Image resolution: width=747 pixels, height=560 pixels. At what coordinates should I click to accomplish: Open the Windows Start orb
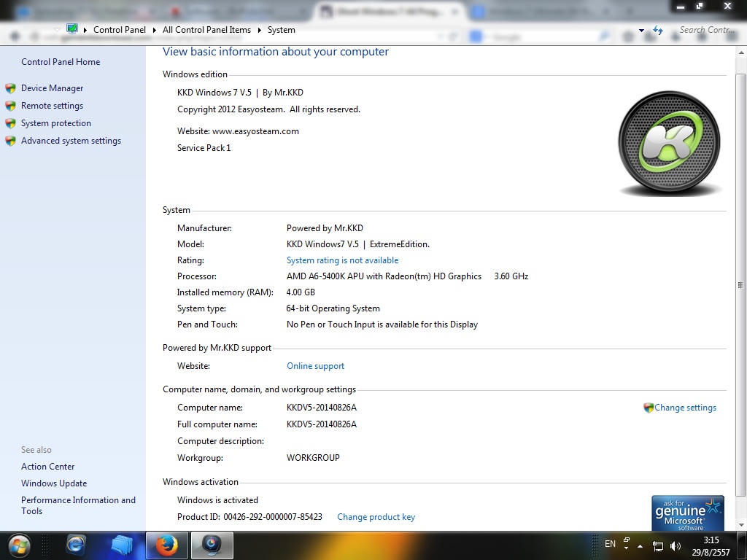point(18,545)
